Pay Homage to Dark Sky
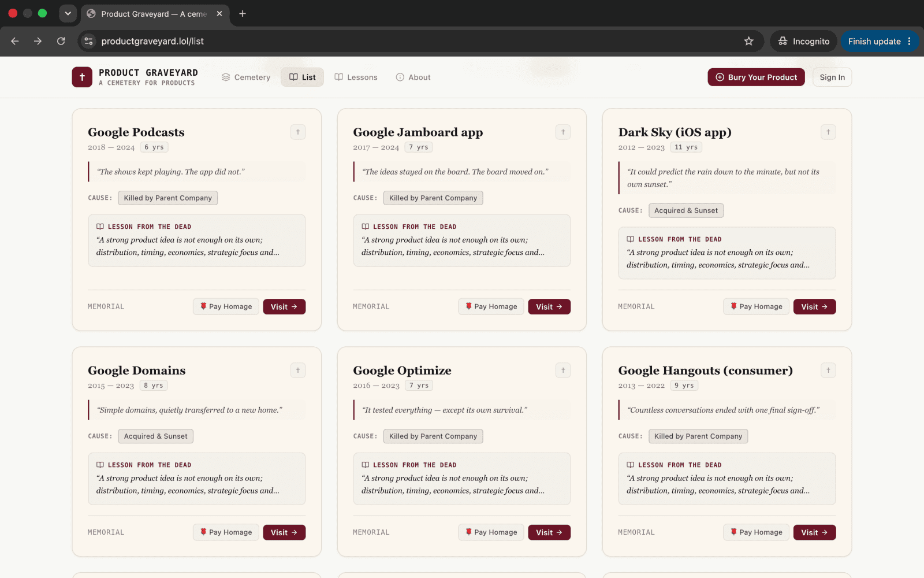 click(757, 306)
